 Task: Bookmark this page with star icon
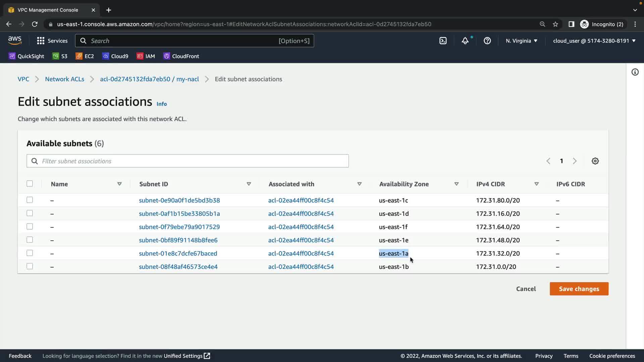point(555,24)
